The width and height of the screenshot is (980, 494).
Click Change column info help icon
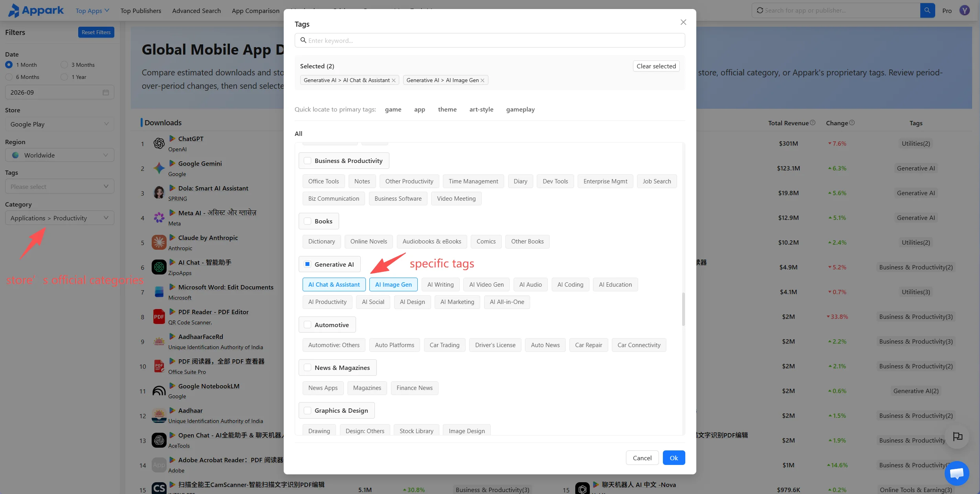point(852,123)
